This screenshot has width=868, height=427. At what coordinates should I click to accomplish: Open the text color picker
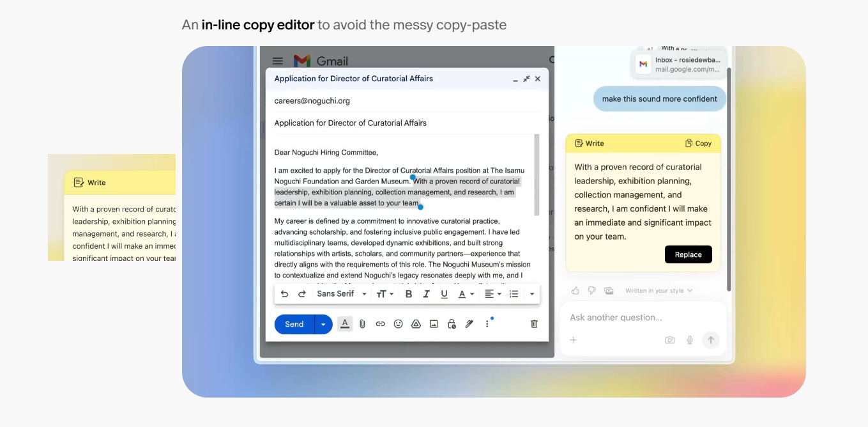click(x=466, y=294)
